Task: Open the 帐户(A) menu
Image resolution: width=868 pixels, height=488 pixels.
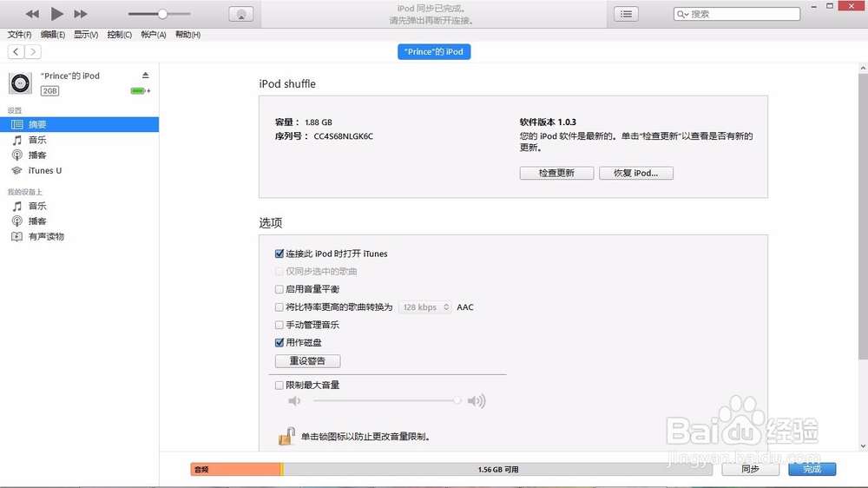Action: (154, 35)
